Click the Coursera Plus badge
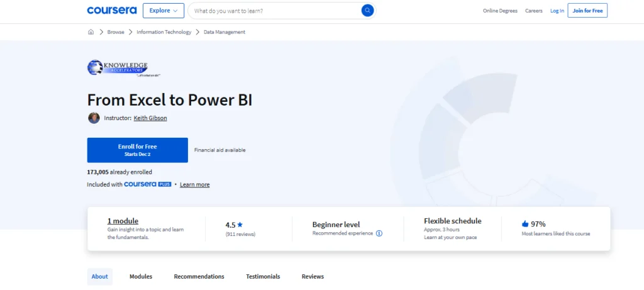Image resolution: width=644 pixels, height=290 pixels. tap(147, 184)
